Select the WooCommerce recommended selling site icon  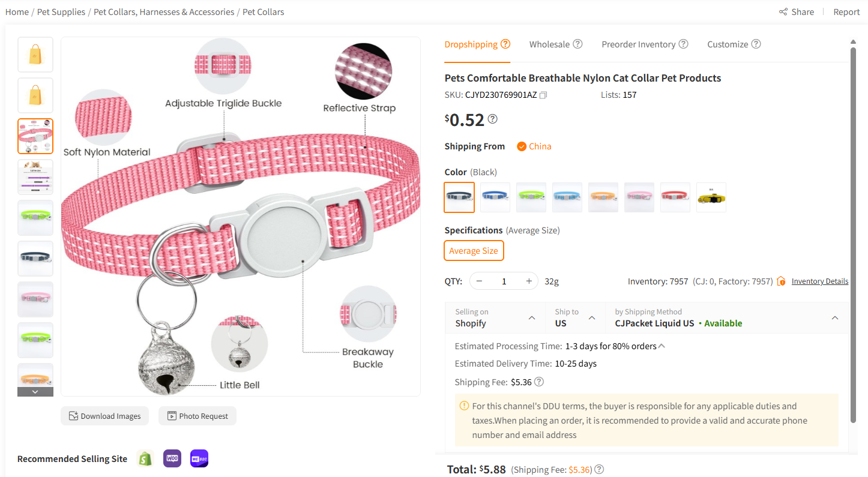point(172,458)
